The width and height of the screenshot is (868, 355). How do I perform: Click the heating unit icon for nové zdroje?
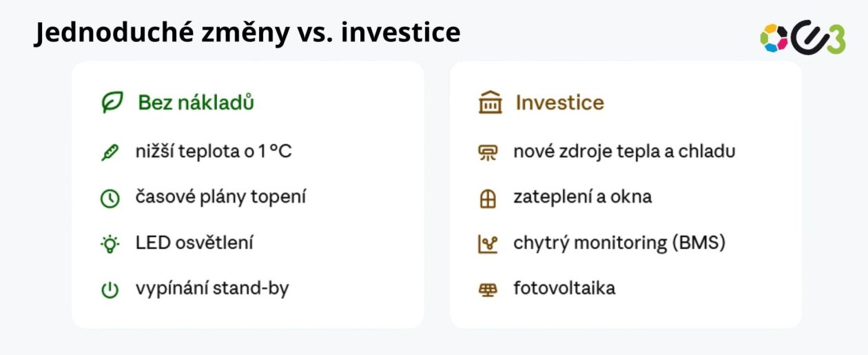coord(488,152)
